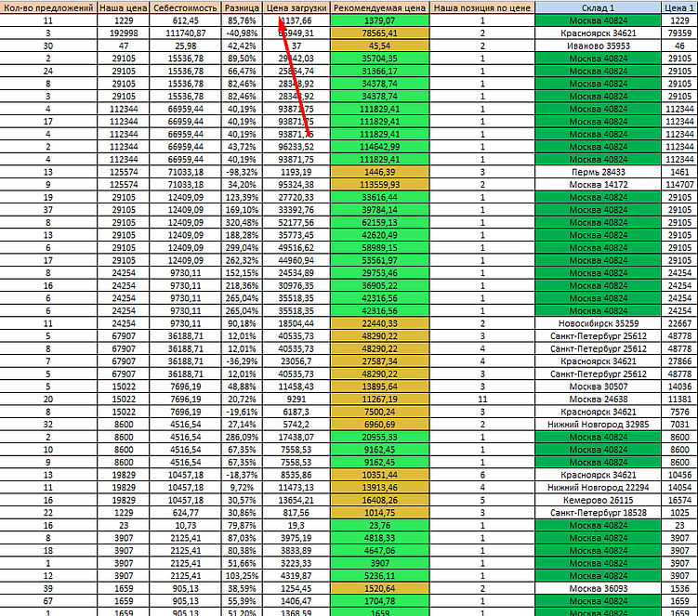
Task: Select the green cell 1379,07
Action: pyautogui.click(x=380, y=20)
